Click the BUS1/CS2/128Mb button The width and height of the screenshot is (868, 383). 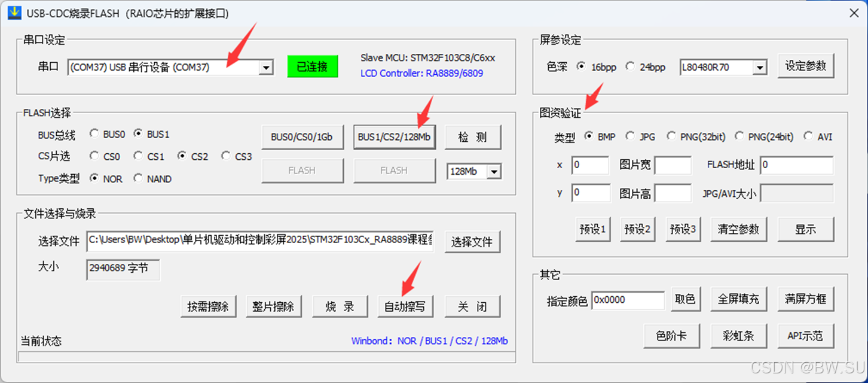pyautogui.click(x=395, y=137)
